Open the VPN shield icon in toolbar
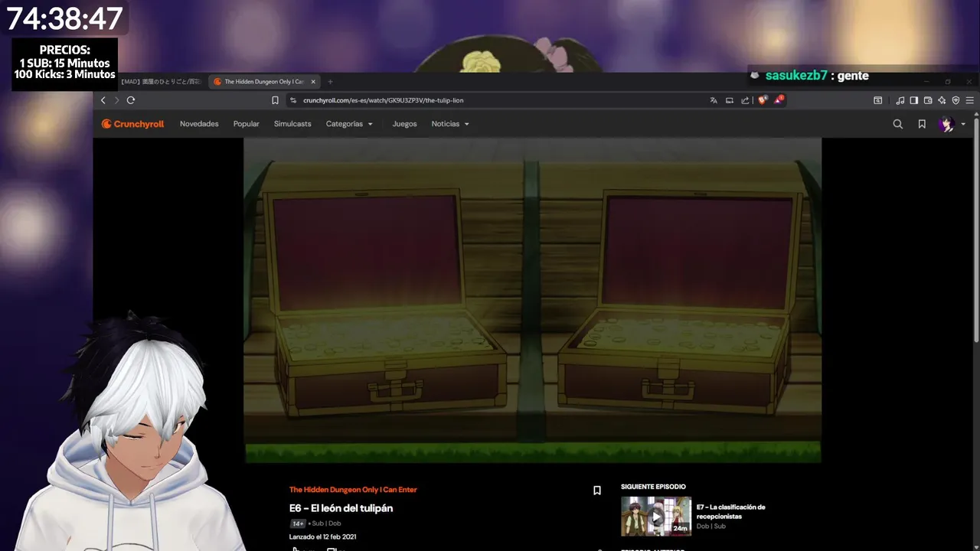 point(955,100)
